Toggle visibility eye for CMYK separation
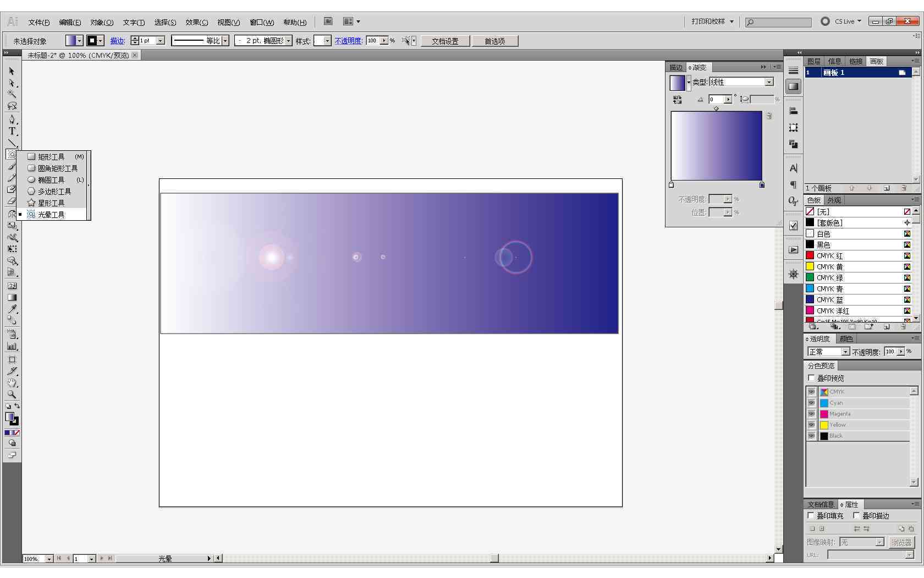 tap(812, 391)
